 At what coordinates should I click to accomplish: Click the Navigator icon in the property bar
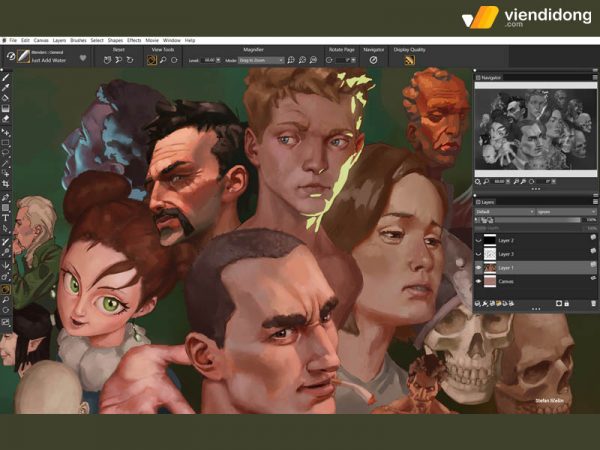374,60
